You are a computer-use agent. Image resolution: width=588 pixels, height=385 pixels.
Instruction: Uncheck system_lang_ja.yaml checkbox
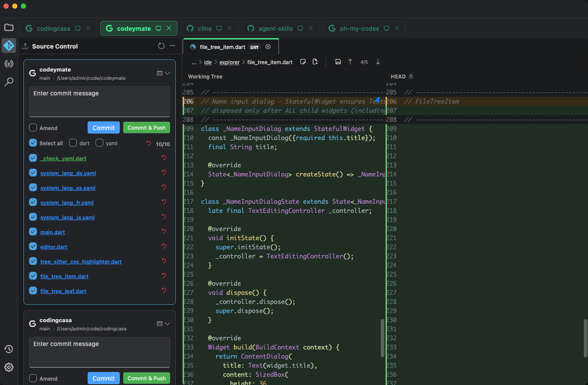(33, 217)
